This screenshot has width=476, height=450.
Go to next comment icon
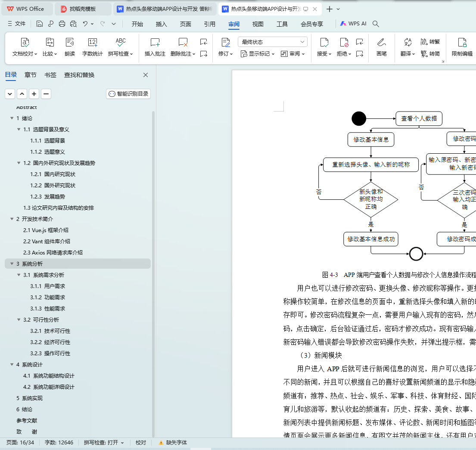(x=204, y=54)
